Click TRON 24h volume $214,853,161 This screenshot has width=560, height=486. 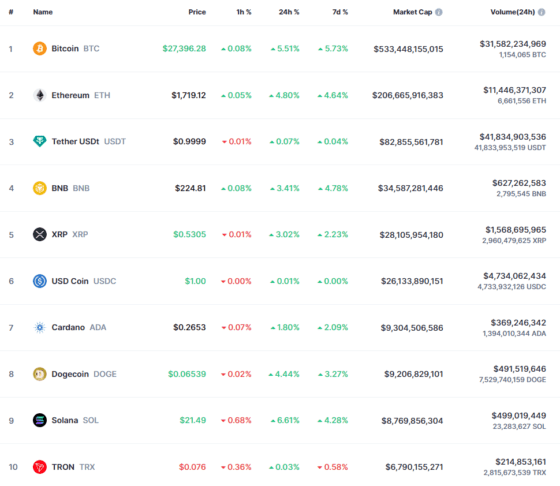(x=520, y=462)
